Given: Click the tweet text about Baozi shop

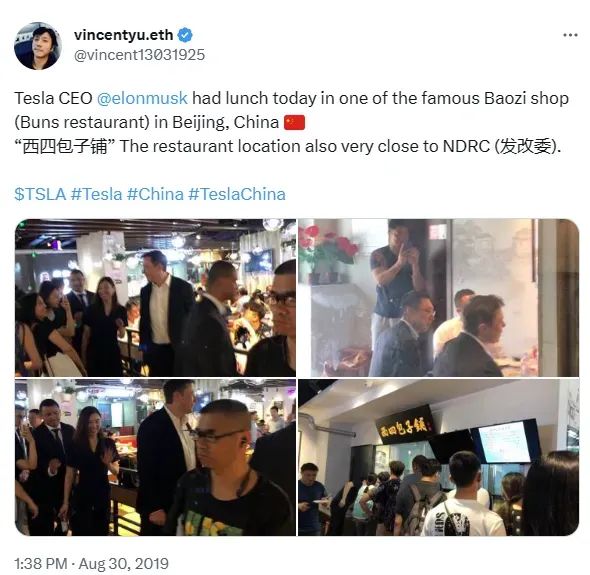Looking at the screenshot, I should tap(292, 122).
